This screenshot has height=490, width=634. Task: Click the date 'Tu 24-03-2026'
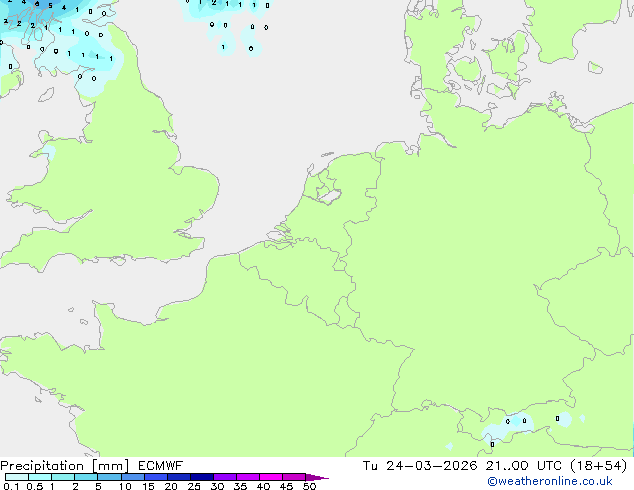[x=420, y=466]
